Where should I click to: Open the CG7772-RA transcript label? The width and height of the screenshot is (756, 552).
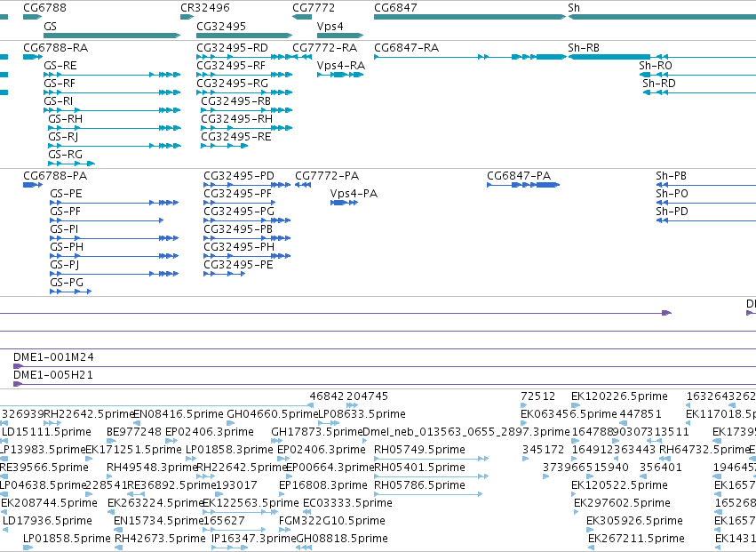325,48
